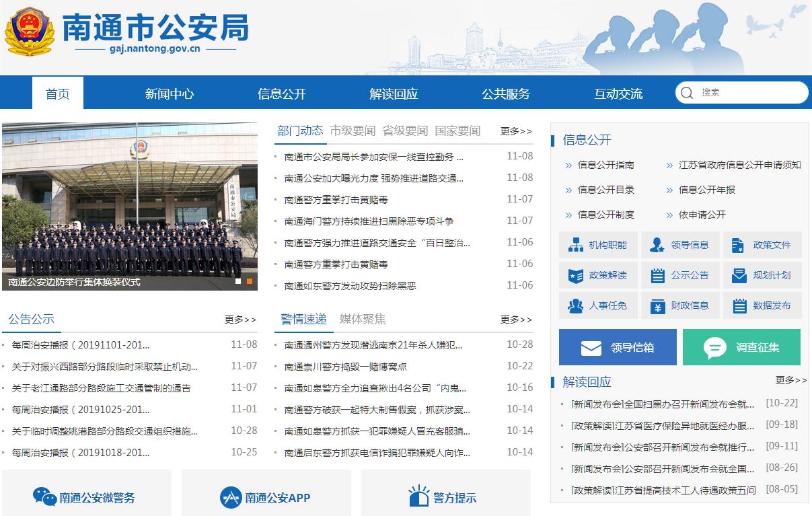Switch to the 媒体聚焦 tab
Viewport: 812px width, 516px height.
click(x=363, y=319)
